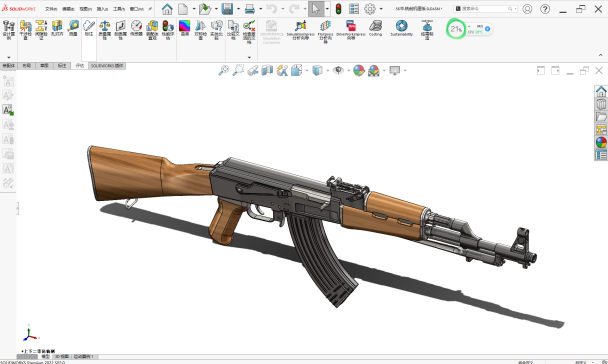This screenshot has height=364, width=608.
Task: Toggle Section View in view toolbar
Action: click(267, 71)
